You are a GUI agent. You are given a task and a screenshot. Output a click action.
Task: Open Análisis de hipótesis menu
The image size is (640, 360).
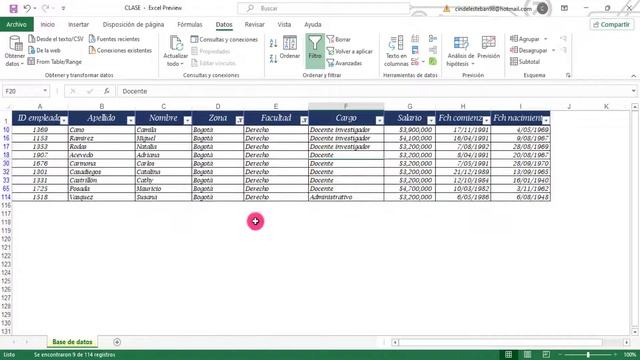click(460, 51)
